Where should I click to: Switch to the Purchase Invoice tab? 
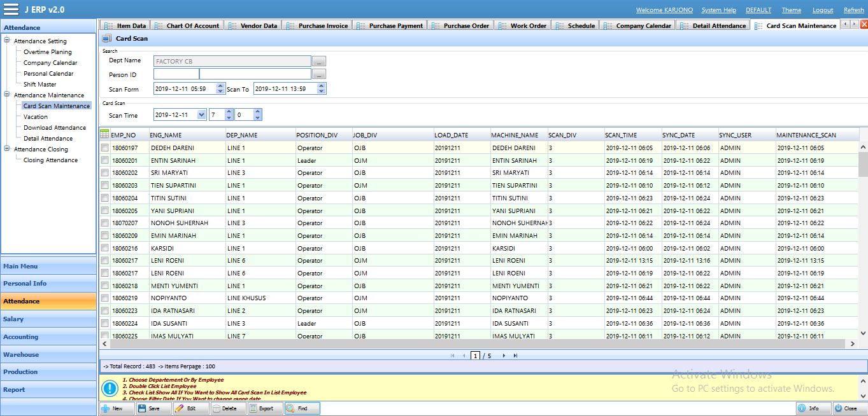[323, 25]
